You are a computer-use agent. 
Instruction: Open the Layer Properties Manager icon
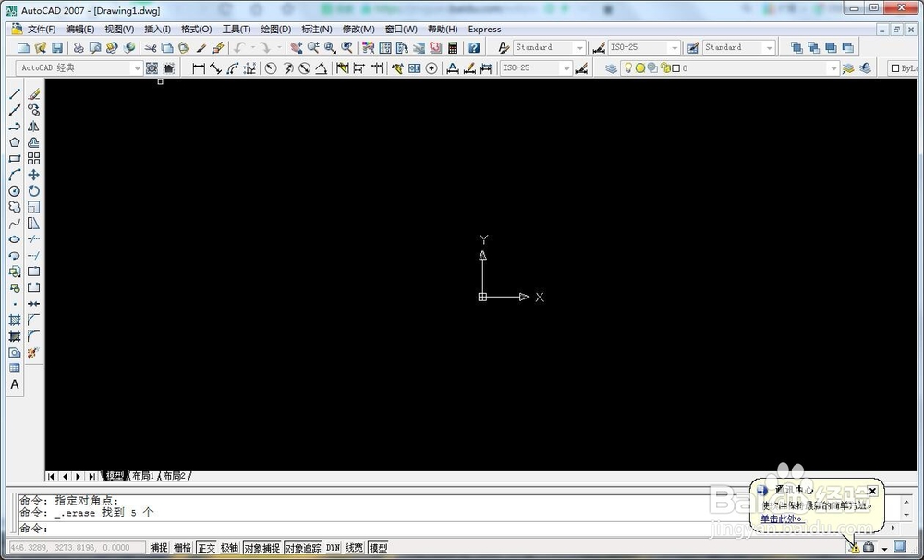(x=611, y=68)
